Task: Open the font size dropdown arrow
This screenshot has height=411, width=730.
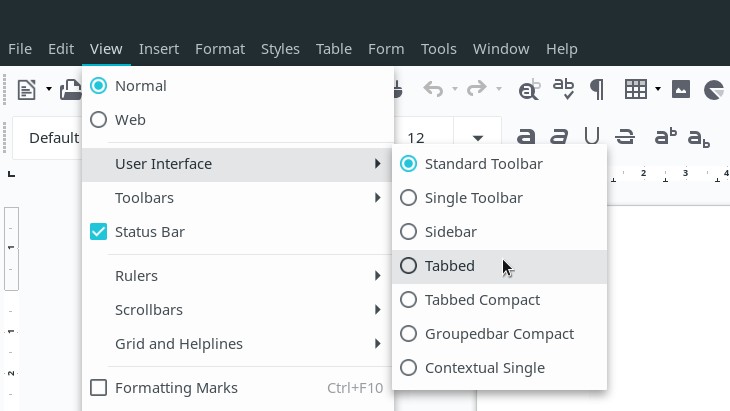Action: click(x=477, y=138)
